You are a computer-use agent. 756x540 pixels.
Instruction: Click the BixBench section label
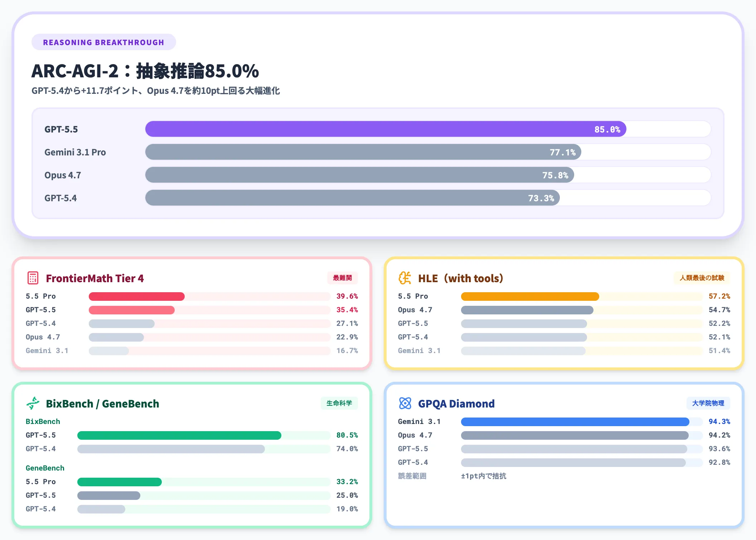click(x=43, y=421)
